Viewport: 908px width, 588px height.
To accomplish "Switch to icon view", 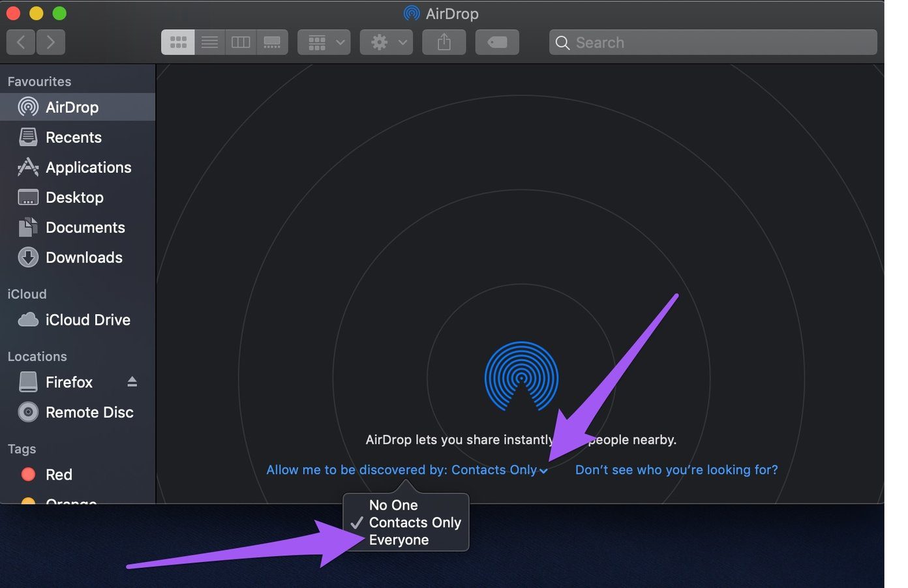I will (x=178, y=42).
